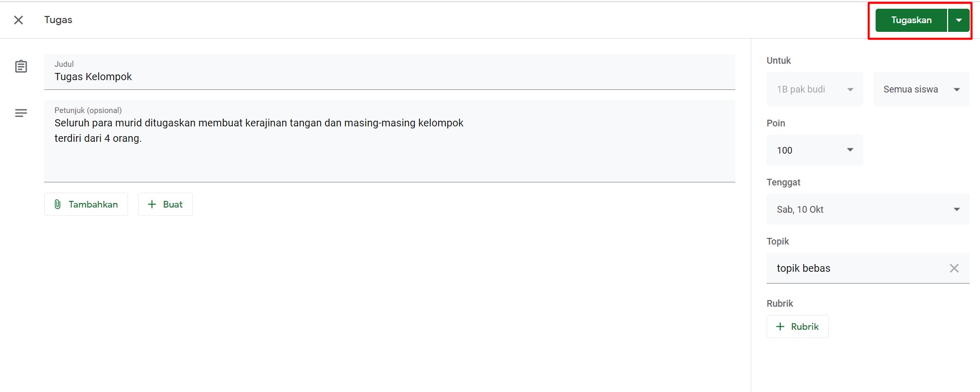
Task: Close the Tugas creation screen
Action: pyautogui.click(x=19, y=20)
